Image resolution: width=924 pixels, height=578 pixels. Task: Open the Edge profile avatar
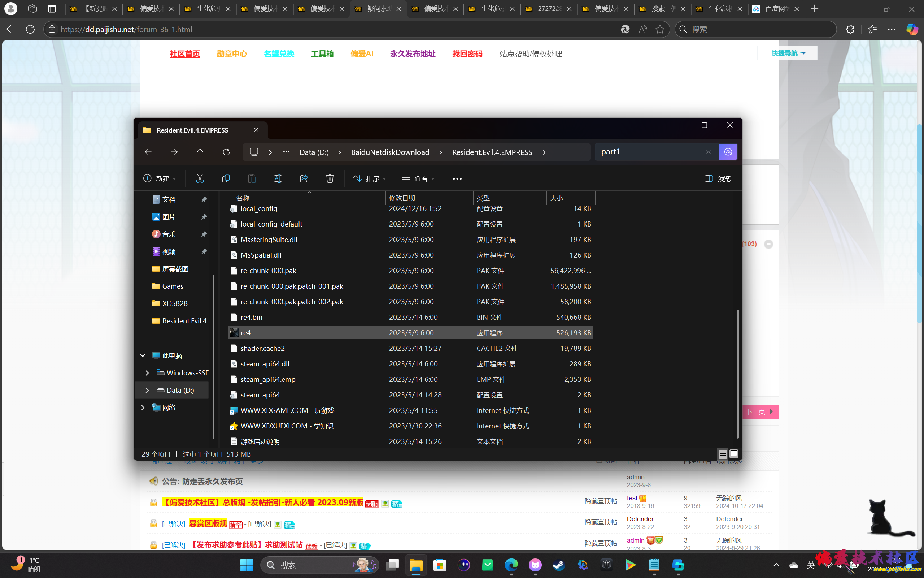[11, 8]
